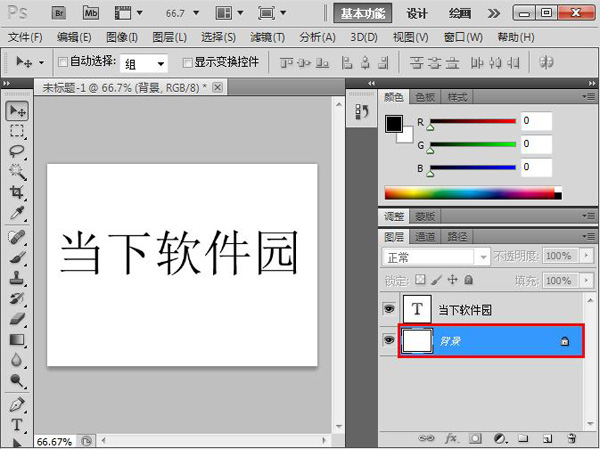The height and width of the screenshot is (449, 600).
Task: Create a new layer group
Action: [x=523, y=438]
